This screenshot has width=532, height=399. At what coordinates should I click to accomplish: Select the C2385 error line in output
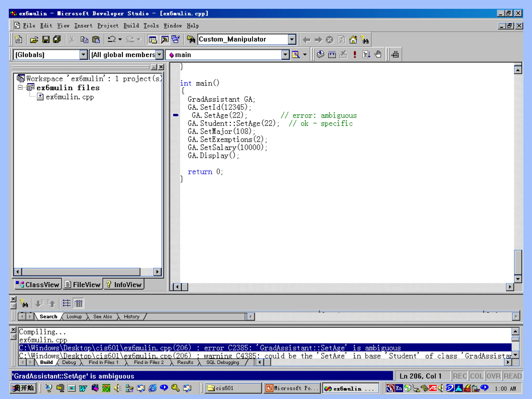click(265, 348)
